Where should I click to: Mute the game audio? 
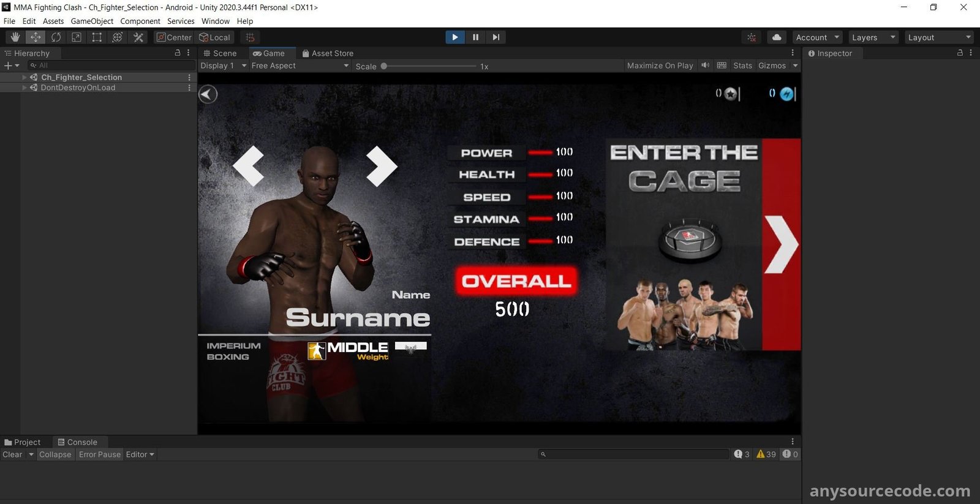point(706,66)
